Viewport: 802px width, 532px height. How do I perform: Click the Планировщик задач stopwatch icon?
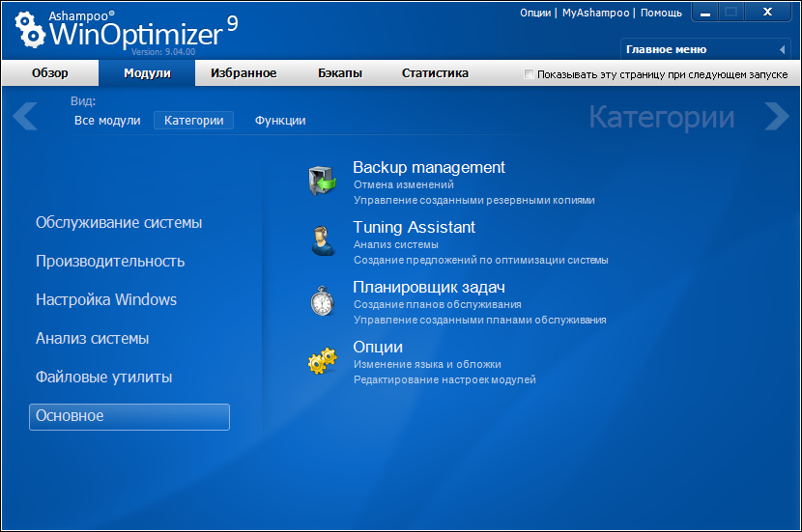point(322,300)
